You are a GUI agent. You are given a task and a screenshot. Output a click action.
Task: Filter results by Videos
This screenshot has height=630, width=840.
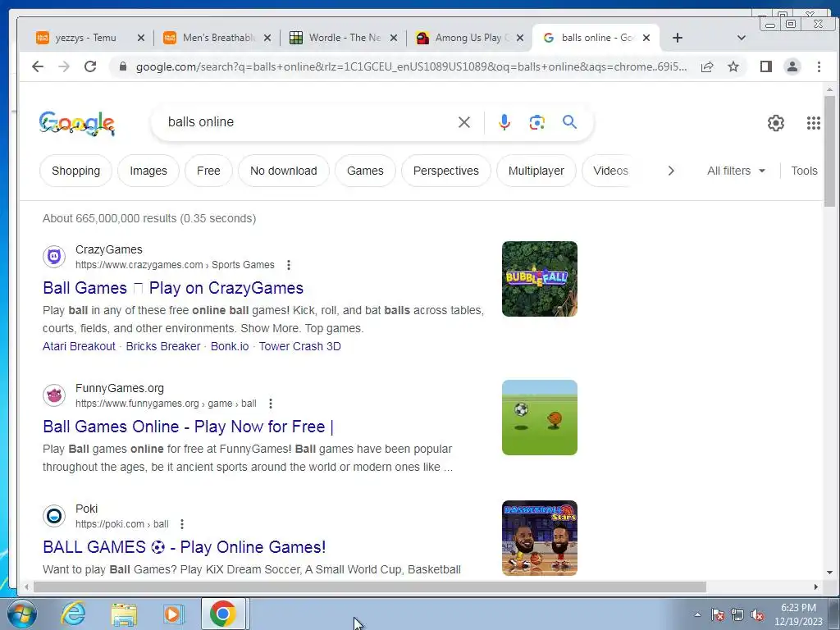tap(610, 171)
